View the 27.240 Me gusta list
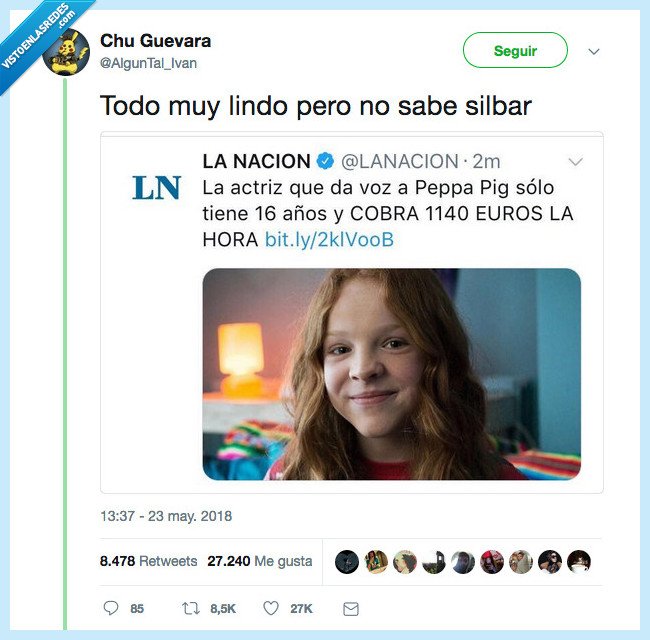The height and width of the screenshot is (640, 650). pyautogui.click(x=260, y=561)
